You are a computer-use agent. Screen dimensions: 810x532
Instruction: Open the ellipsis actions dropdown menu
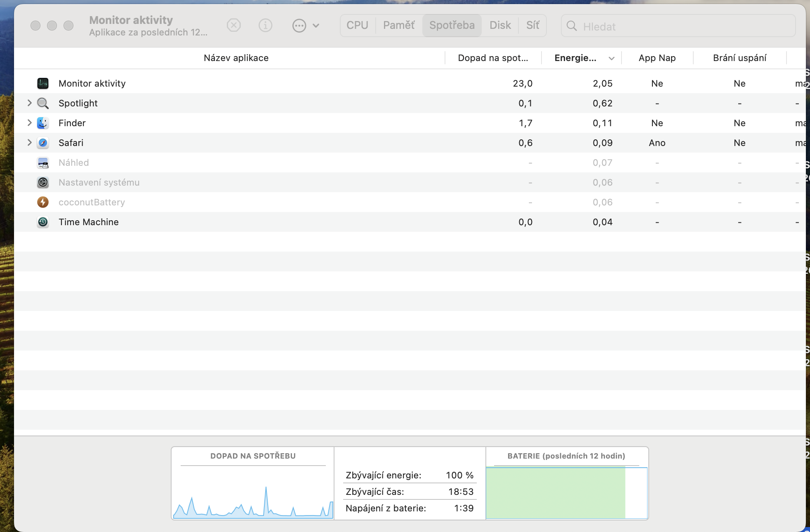306,26
